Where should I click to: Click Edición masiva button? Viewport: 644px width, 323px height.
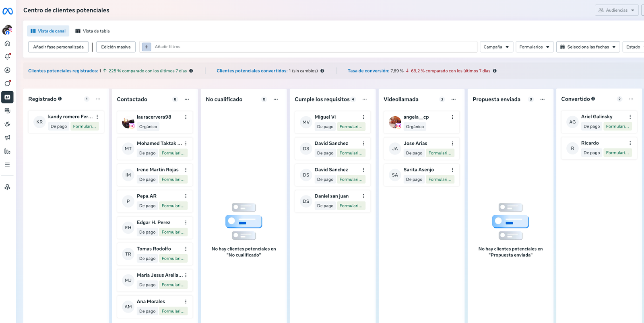(116, 47)
